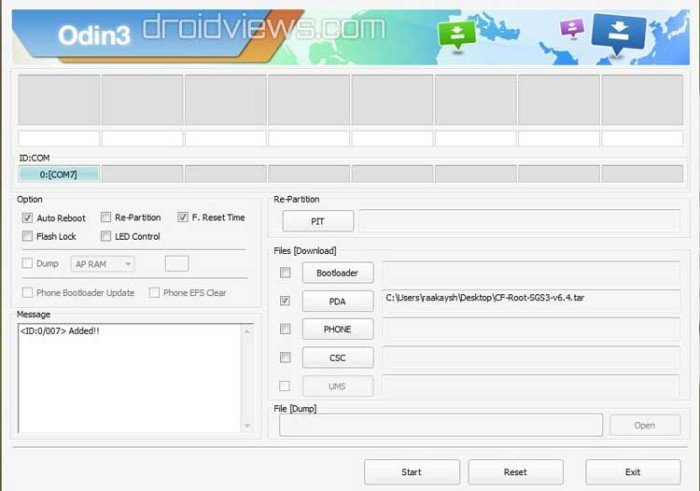Tick the UMS file checkbox
Viewport: 700px width, 491px height.
point(284,386)
